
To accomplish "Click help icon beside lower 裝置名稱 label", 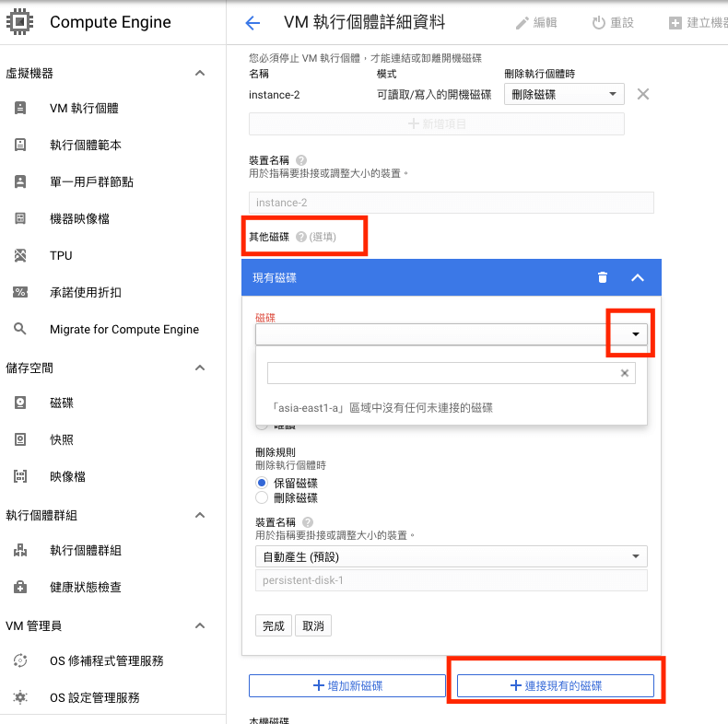I will [308, 522].
